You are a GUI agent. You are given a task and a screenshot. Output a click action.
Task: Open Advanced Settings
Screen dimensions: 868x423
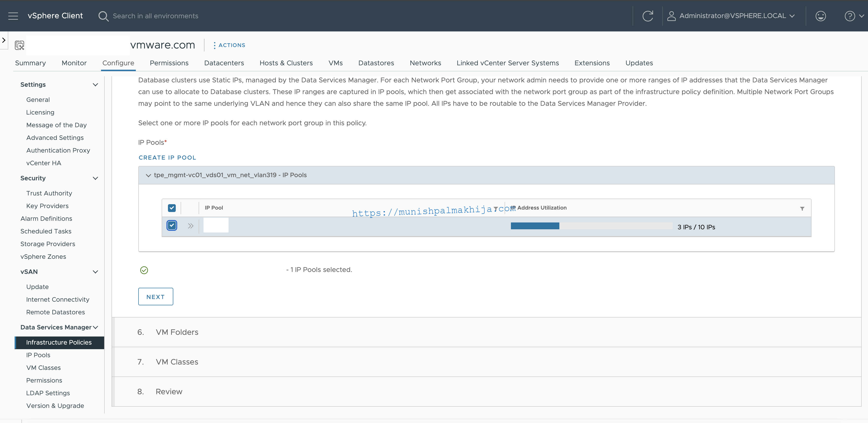(55, 138)
